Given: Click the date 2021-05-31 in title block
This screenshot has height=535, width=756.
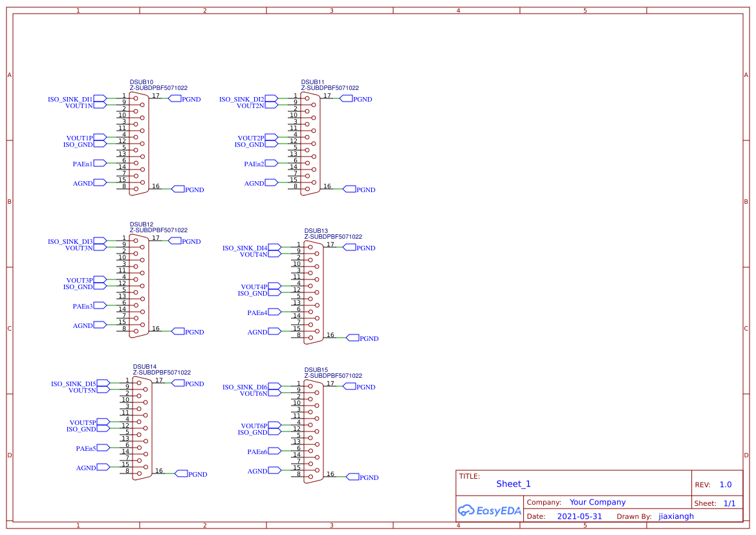Looking at the screenshot, I should coord(579,516).
